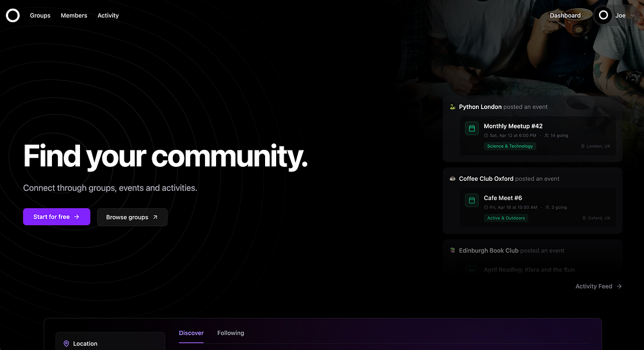Select the Science & Technology tag
Screen dimensions: 644x350
[x=510, y=146]
